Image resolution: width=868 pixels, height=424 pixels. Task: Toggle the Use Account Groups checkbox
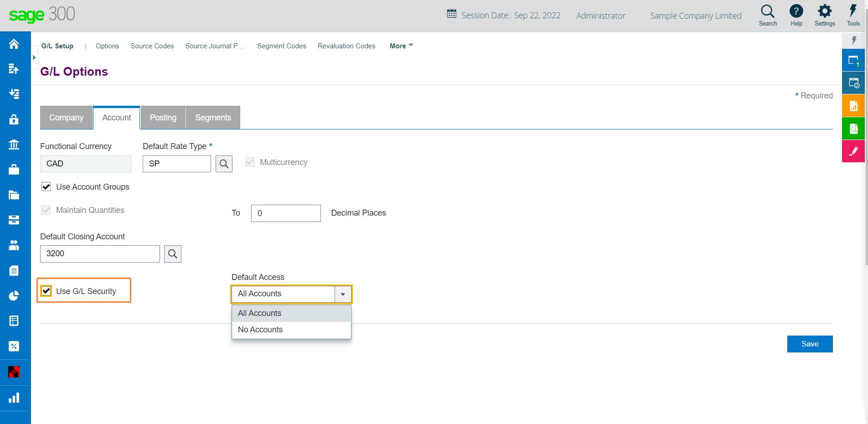(46, 186)
